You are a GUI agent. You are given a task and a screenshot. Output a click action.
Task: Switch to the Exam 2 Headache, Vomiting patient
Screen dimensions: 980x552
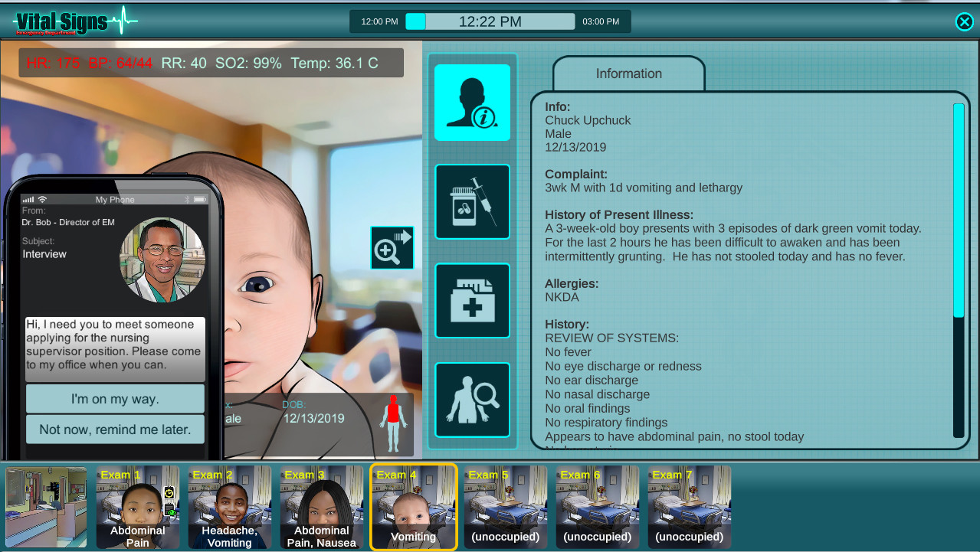coord(229,507)
